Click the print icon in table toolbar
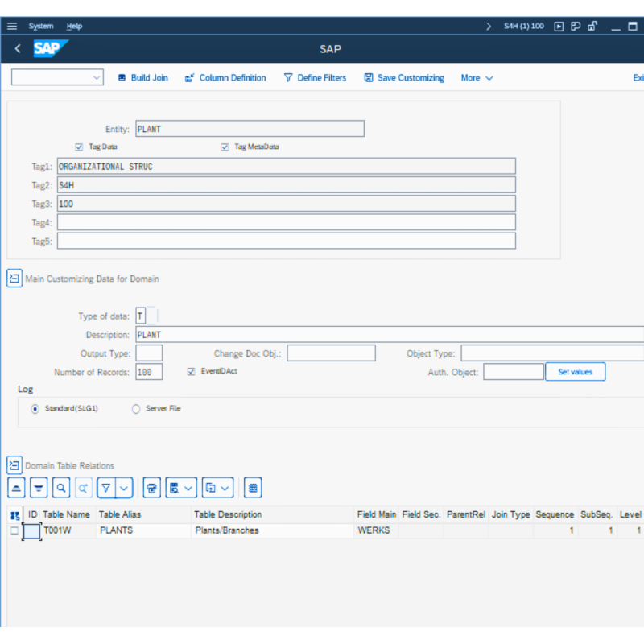The height and width of the screenshot is (644, 644). click(151, 488)
